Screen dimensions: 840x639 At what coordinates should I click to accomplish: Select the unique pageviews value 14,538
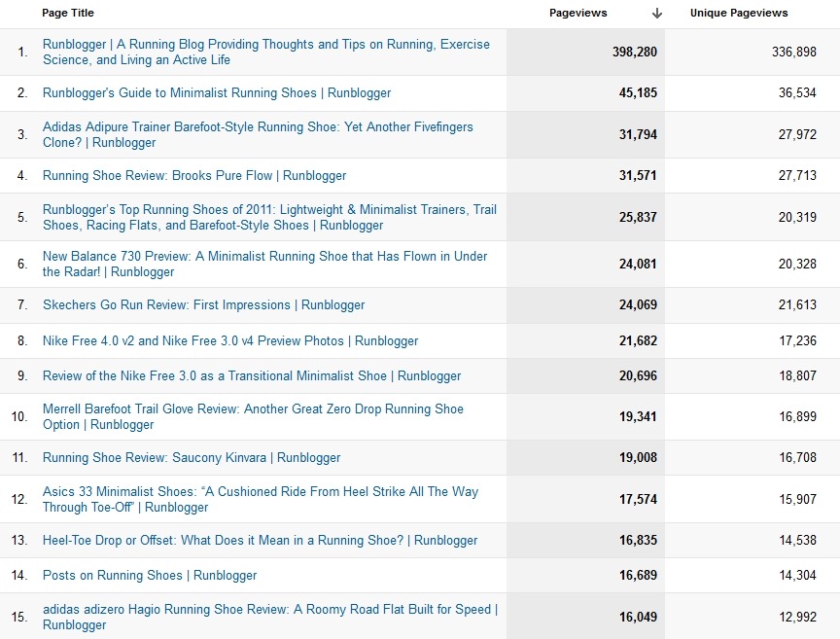797,540
